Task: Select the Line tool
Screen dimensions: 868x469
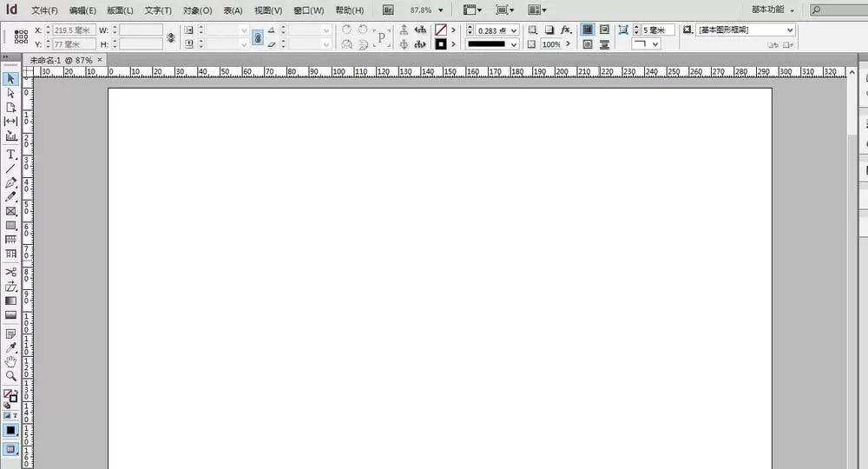Action: [x=10, y=168]
